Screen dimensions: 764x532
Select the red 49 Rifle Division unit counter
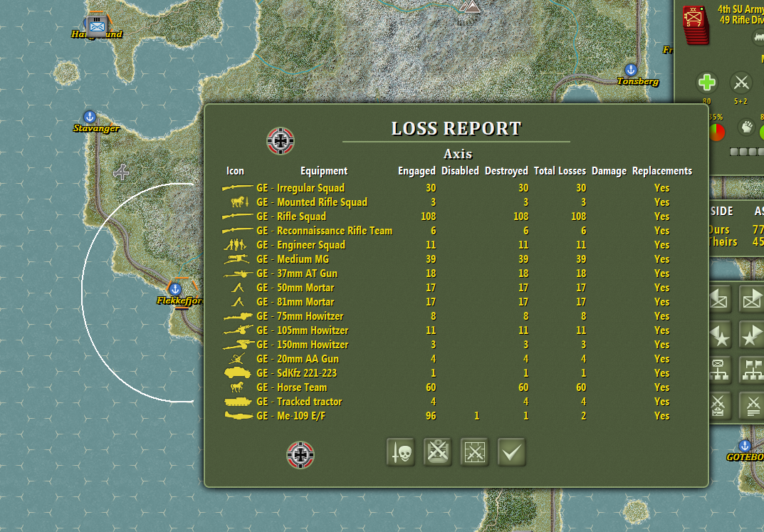[x=696, y=24]
